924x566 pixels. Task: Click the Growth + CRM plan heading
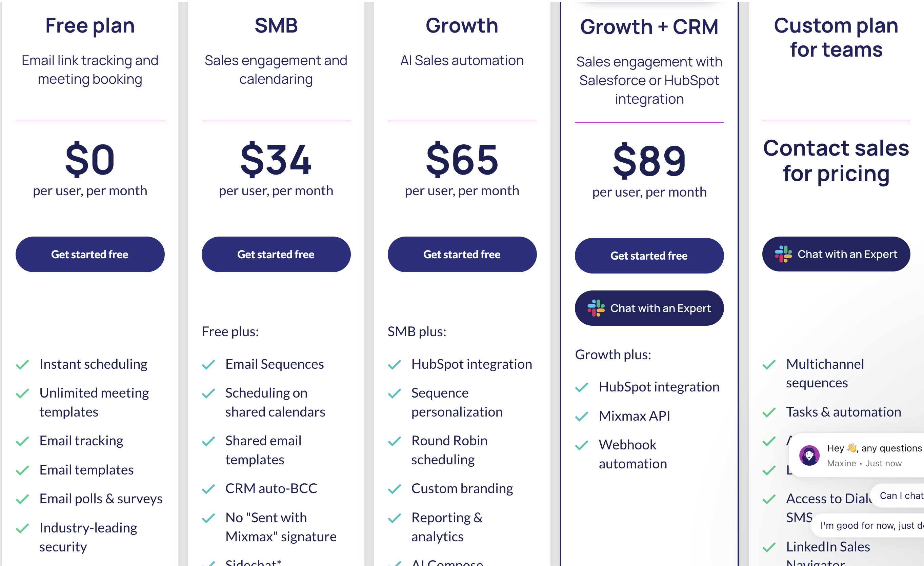(x=649, y=27)
